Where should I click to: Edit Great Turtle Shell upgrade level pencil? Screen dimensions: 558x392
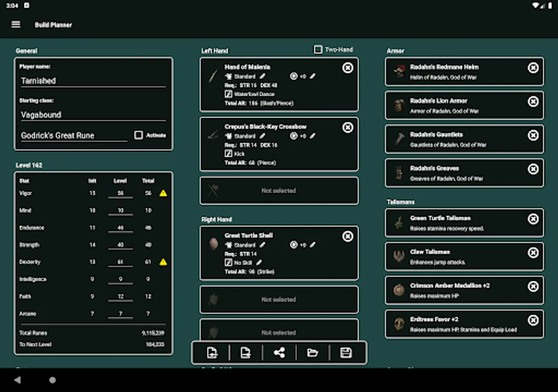tap(313, 245)
